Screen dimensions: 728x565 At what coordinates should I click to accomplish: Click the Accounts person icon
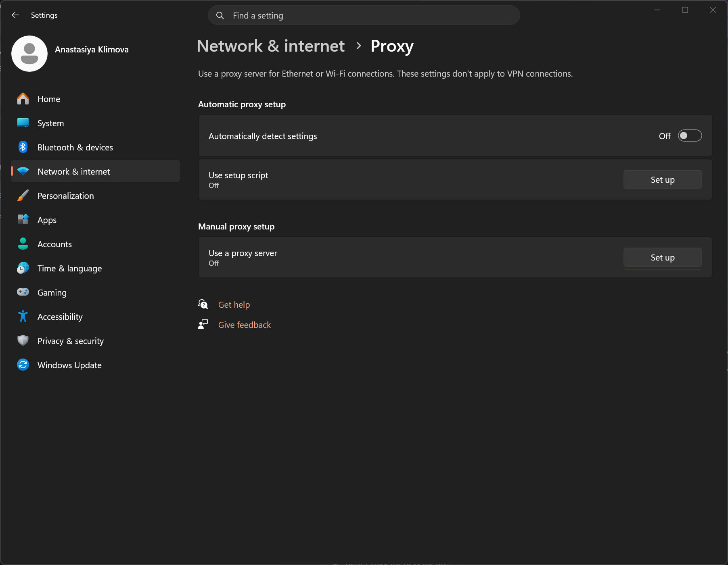point(23,244)
